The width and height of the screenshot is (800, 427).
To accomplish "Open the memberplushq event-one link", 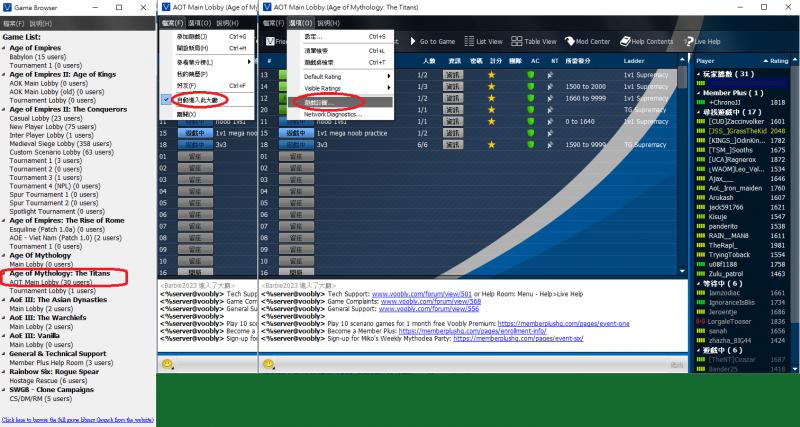I will pos(563,323).
